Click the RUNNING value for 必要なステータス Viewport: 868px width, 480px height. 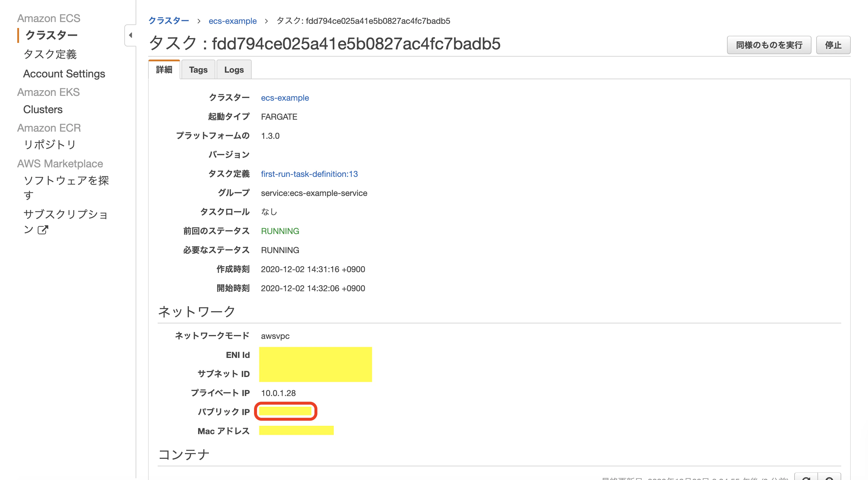tap(280, 250)
